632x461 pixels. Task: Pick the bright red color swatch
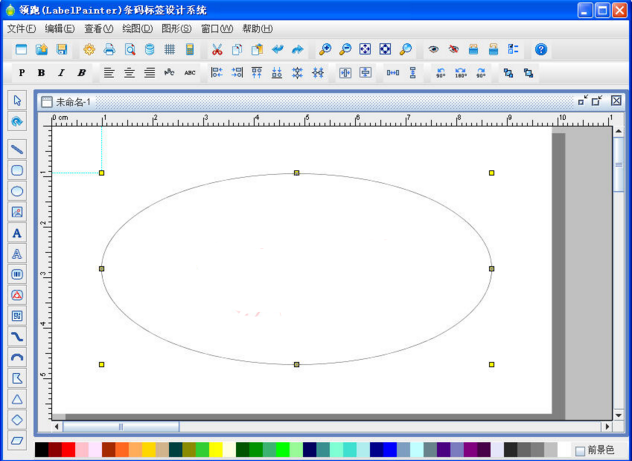pyautogui.click(x=69, y=450)
